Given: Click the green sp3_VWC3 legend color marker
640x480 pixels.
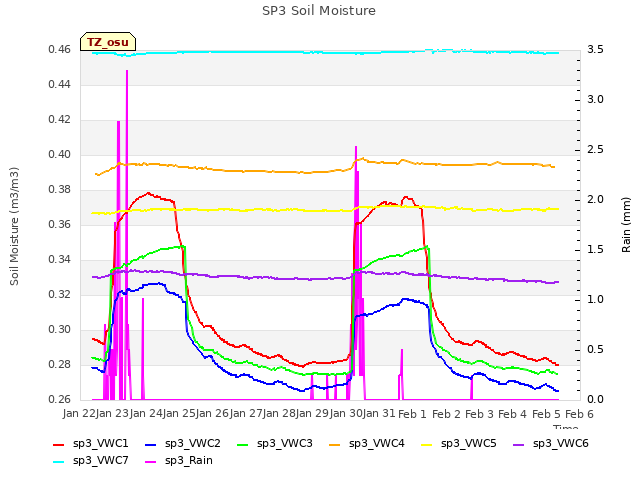Looking at the screenshot, I should click(x=243, y=444).
